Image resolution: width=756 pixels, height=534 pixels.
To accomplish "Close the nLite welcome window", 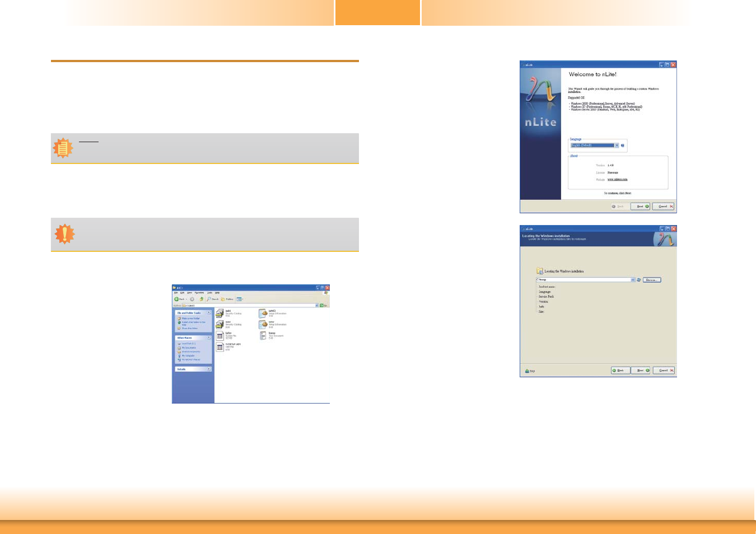I will point(673,65).
